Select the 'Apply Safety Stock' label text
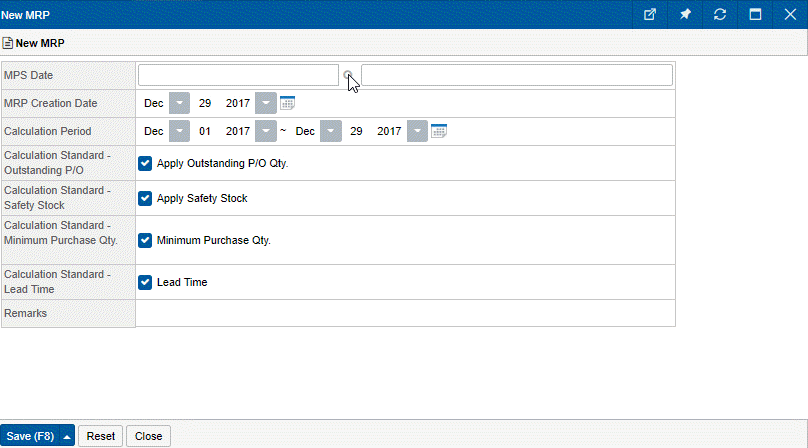This screenshot has width=808, height=448. [202, 198]
